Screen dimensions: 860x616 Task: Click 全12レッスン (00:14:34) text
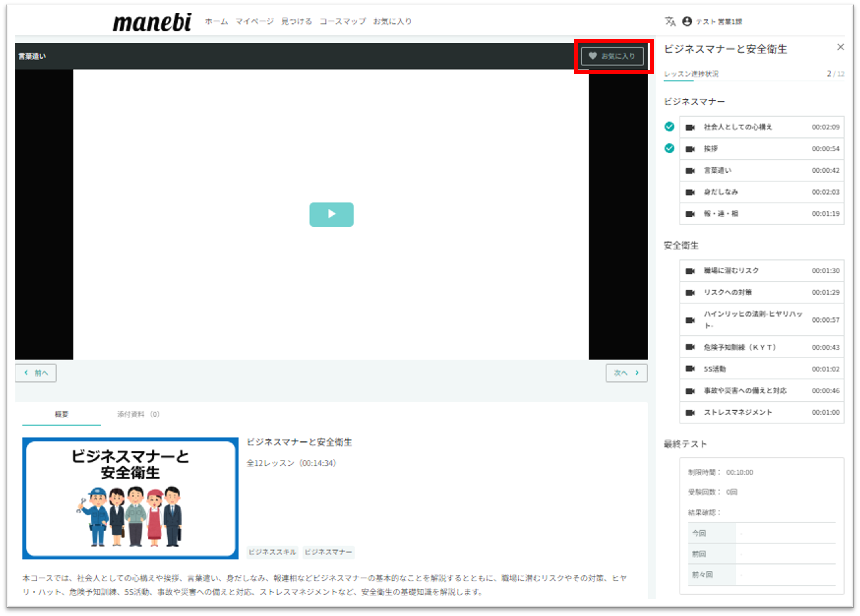point(291,463)
